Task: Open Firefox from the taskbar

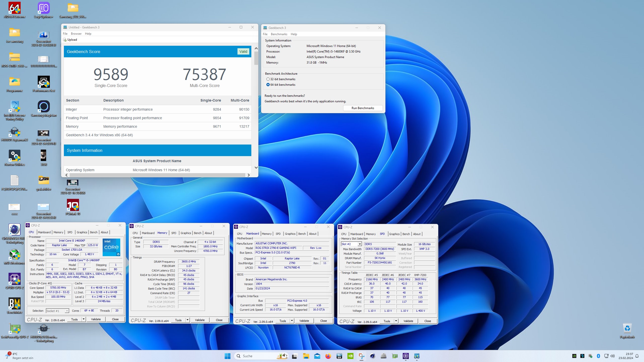Action: pos(328,356)
